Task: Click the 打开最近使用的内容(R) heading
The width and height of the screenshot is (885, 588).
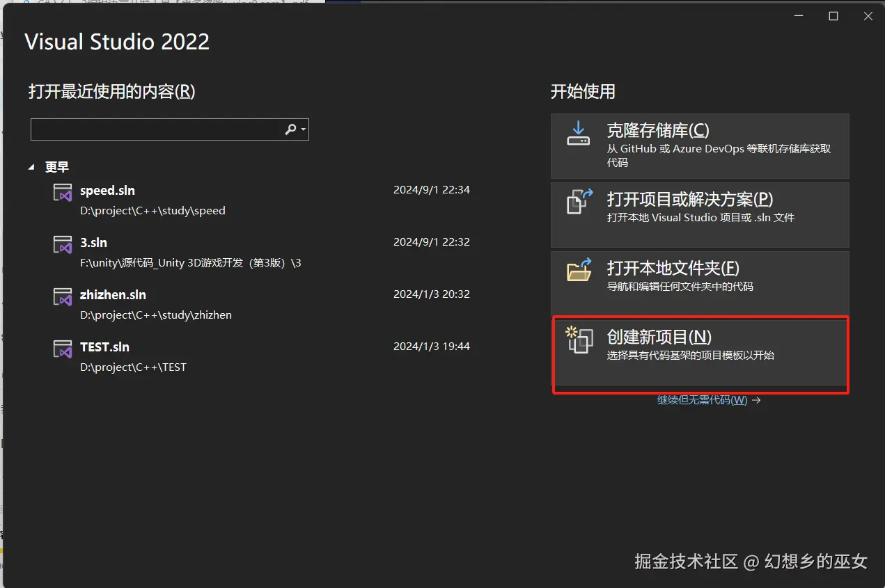Action: pos(112,92)
